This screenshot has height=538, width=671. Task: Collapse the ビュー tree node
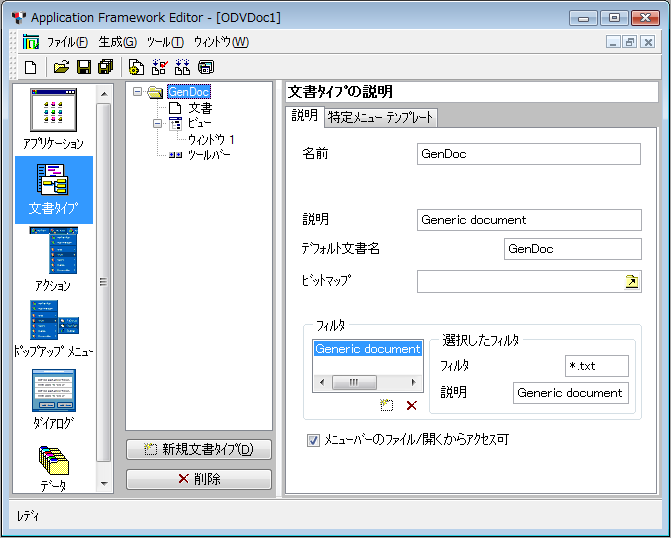(x=157, y=123)
